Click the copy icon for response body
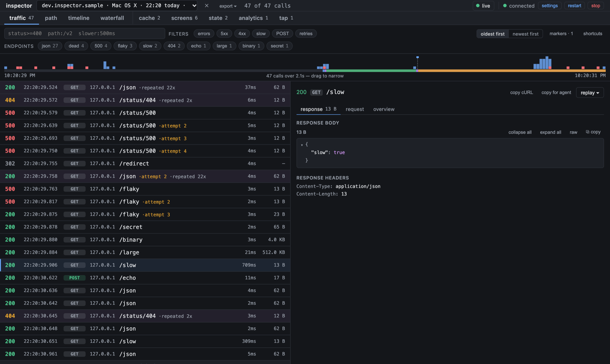This screenshot has height=364, width=610. [593, 132]
